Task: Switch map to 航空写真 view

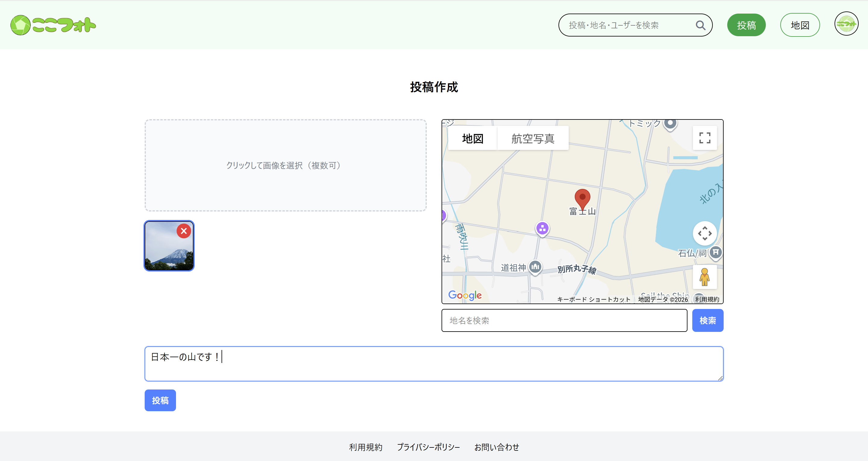Action: (533, 138)
